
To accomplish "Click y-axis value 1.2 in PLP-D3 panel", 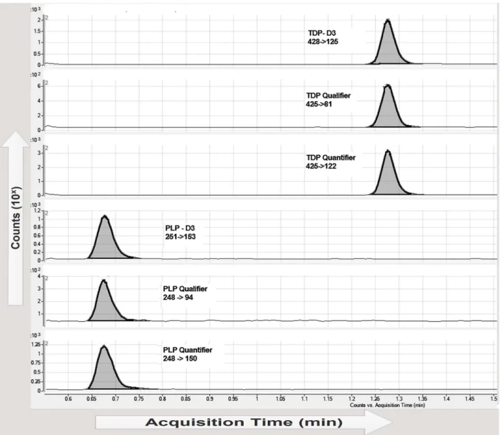I will (37, 211).
